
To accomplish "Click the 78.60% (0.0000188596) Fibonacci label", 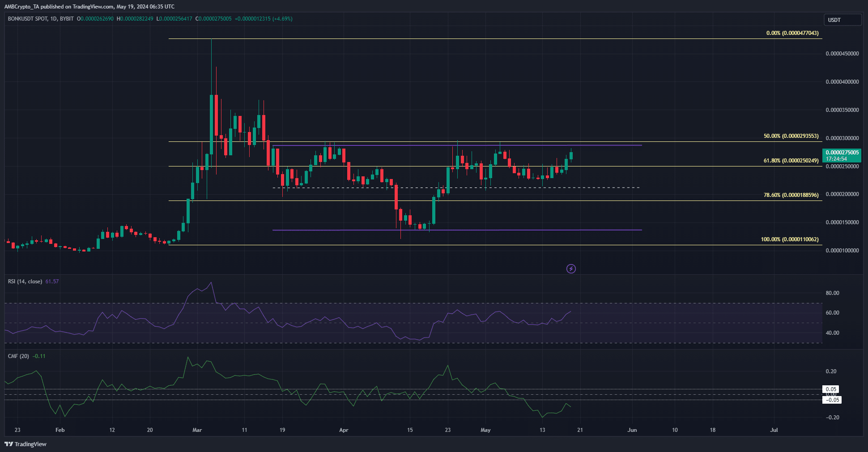I will click(x=791, y=195).
